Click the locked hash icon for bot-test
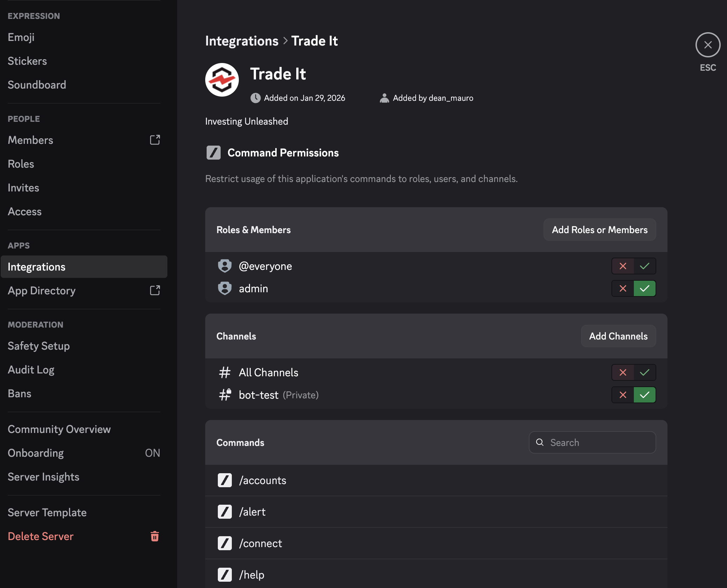The image size is (727, 588). pos(225,394)
